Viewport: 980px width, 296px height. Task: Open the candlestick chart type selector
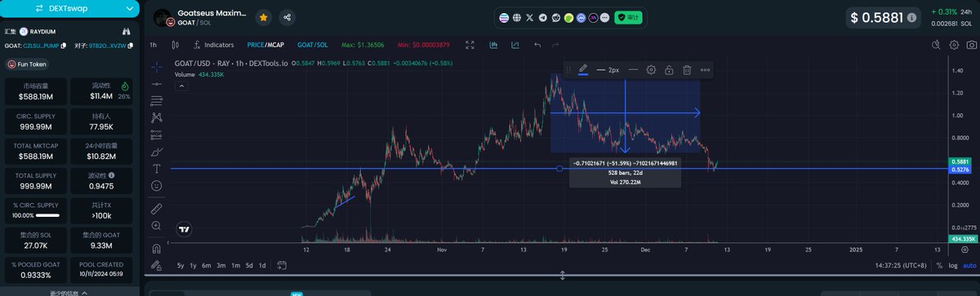click(176, 45)
